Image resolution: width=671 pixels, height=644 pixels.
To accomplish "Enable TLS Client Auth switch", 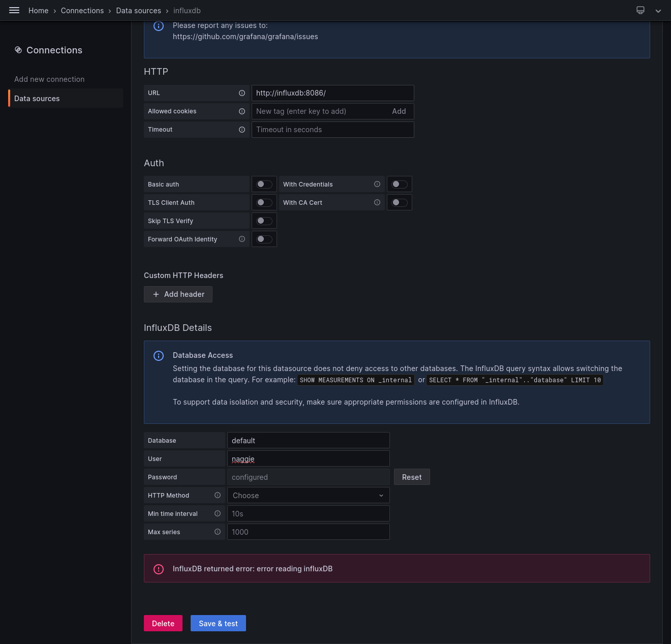I will tap(264, 203).
